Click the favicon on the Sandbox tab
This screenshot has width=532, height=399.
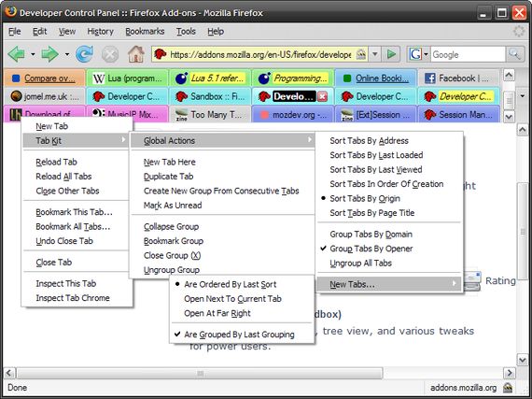(x=181, y=97)
